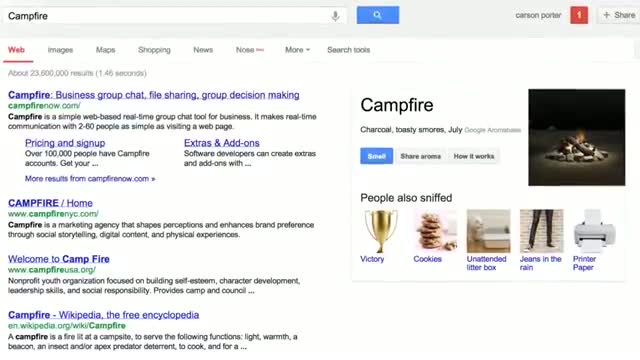Image resolution: width=640 pixels, height=360 pixels.
Task: Open the Campfire Wikipedia result
Action: [x=104, y=315]
